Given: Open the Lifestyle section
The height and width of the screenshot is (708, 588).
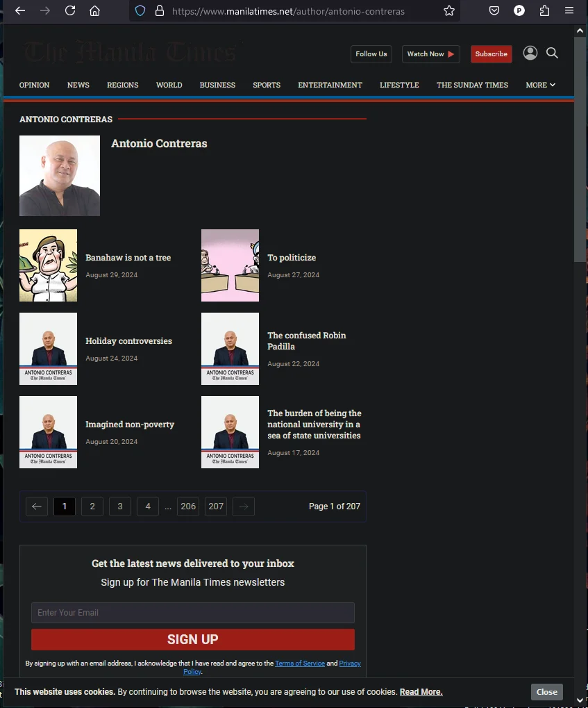Looking at the screenshot, I should coord(399,85).
